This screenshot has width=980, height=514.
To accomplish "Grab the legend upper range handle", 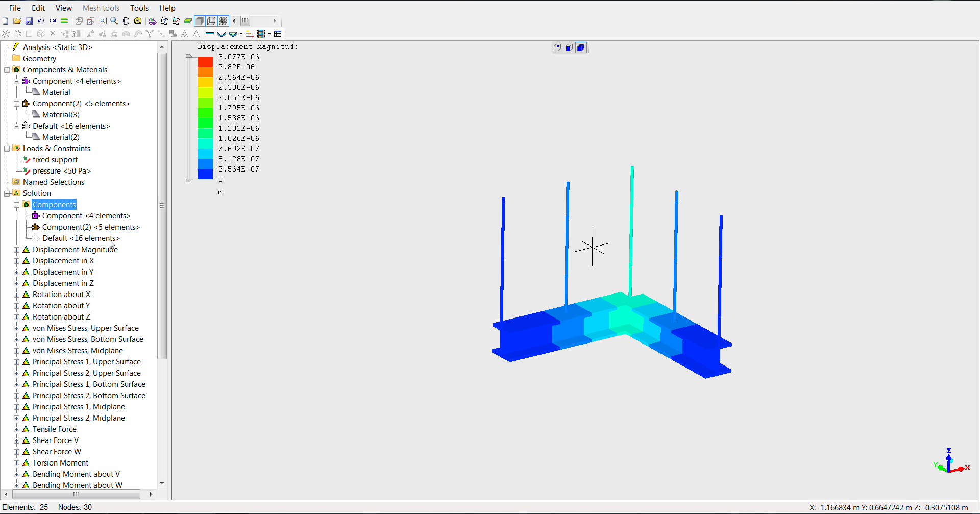I will click(189, 56).
